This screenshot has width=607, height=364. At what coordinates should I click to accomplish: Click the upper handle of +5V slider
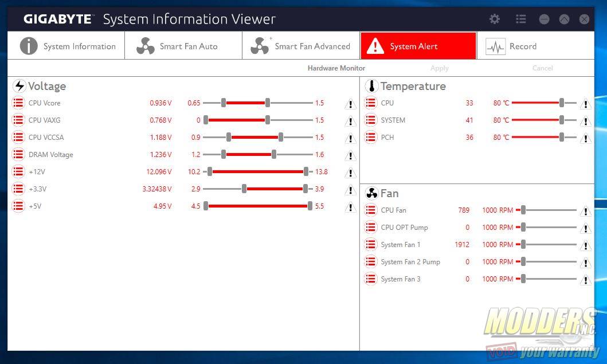(310, 206)
